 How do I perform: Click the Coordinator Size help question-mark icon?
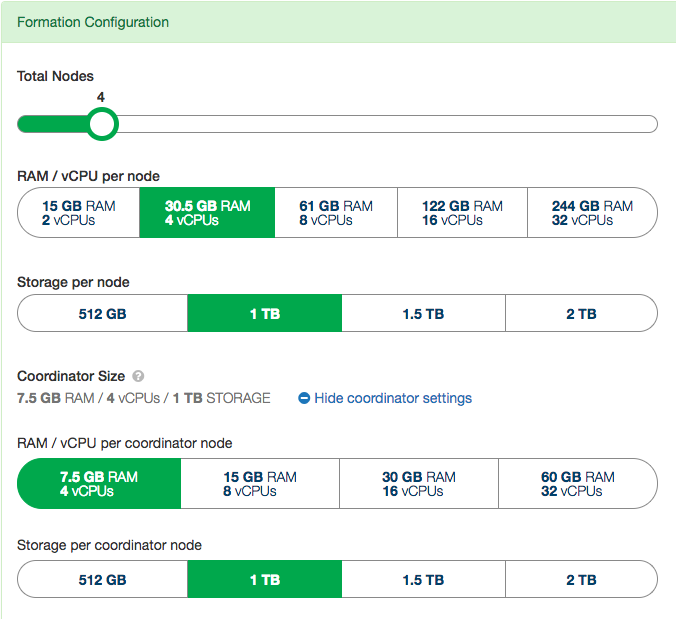(x=138, y=376)
